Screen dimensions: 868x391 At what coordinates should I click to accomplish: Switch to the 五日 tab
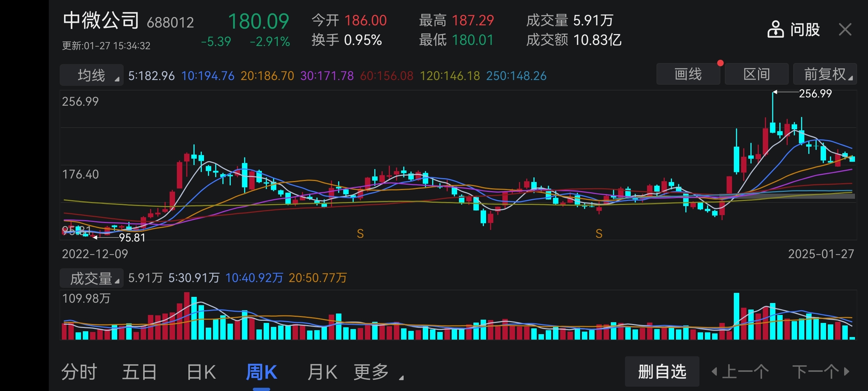click(x=139, y=372)
